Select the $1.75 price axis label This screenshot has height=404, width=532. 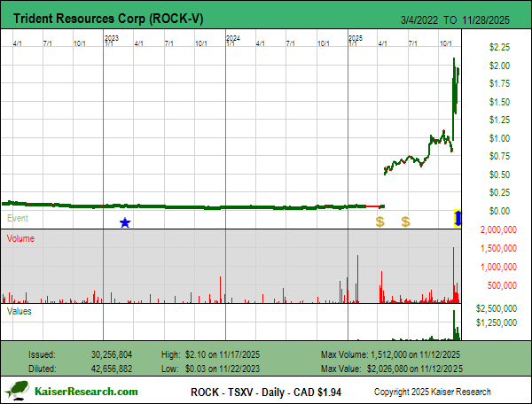click(x=499, y=83)
